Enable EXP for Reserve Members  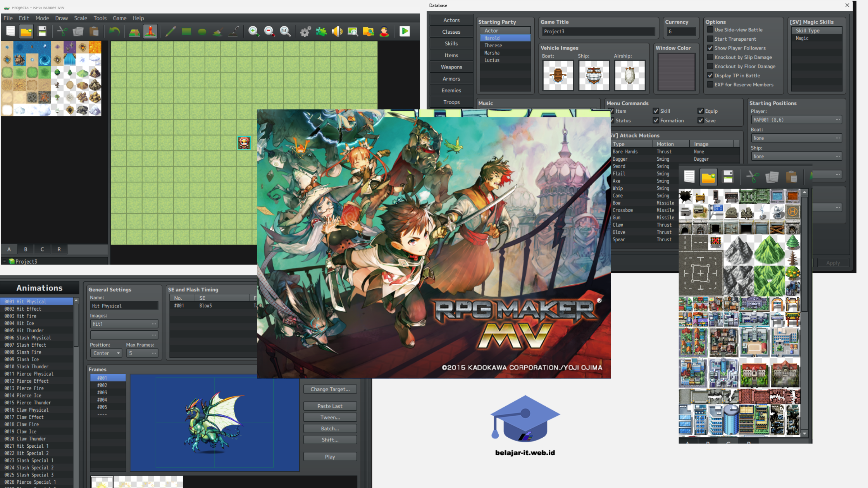(710, 85)
